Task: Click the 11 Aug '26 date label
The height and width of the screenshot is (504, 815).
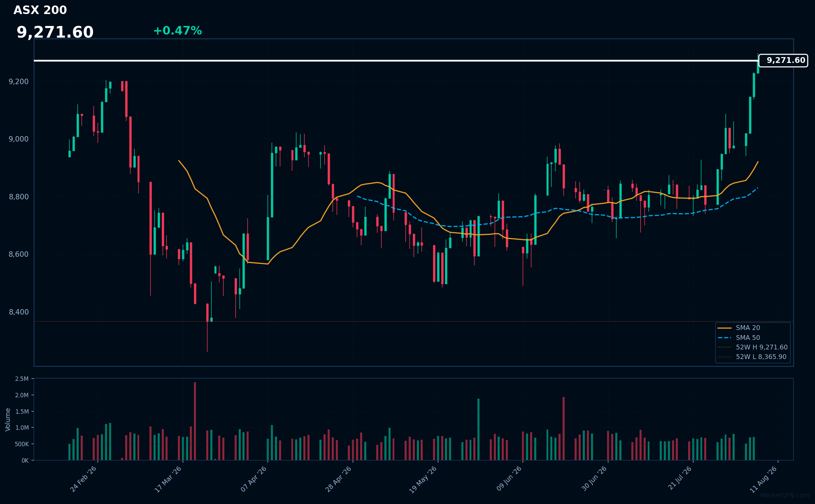Action: pos(764,479)
